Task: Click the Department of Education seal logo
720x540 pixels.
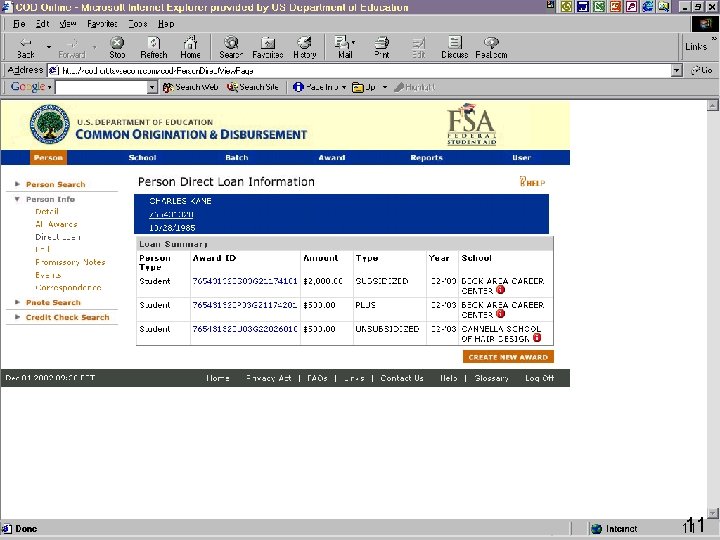Action: 50,124
